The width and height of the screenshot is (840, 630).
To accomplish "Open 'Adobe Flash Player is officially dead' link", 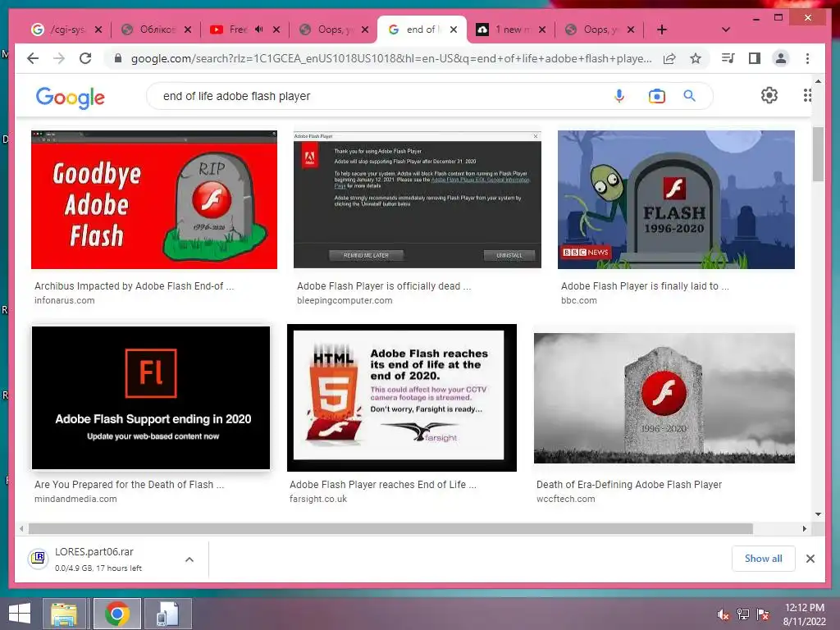I will point(384,286).
